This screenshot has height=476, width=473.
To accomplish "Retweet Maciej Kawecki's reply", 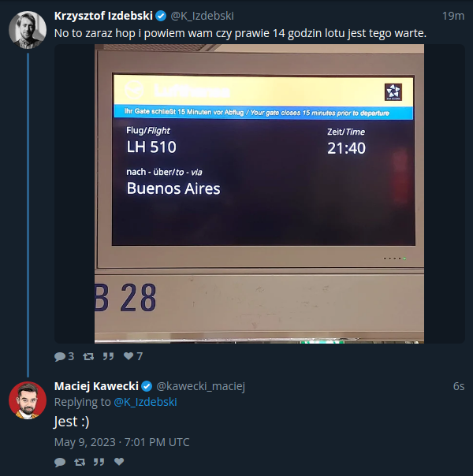I will [x=80, y=462].
